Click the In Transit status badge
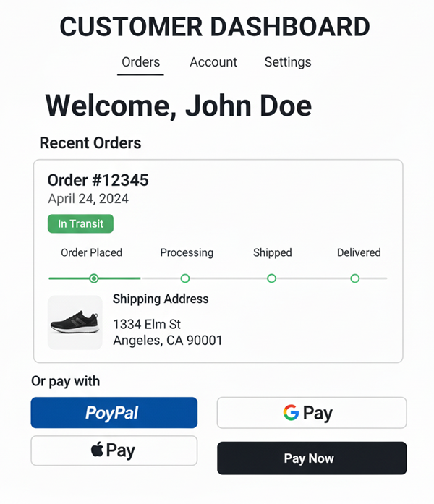Viewport: 434px width, 504px height. pos(80,224)
